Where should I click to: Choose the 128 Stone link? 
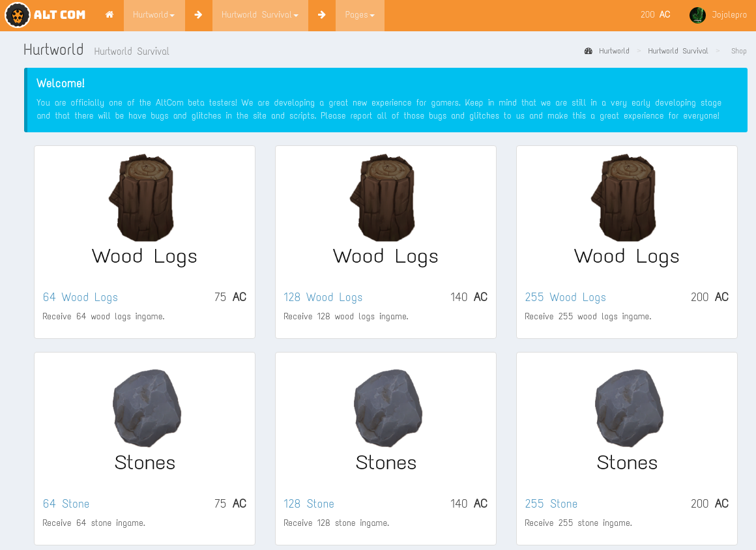tap(308, 504)
